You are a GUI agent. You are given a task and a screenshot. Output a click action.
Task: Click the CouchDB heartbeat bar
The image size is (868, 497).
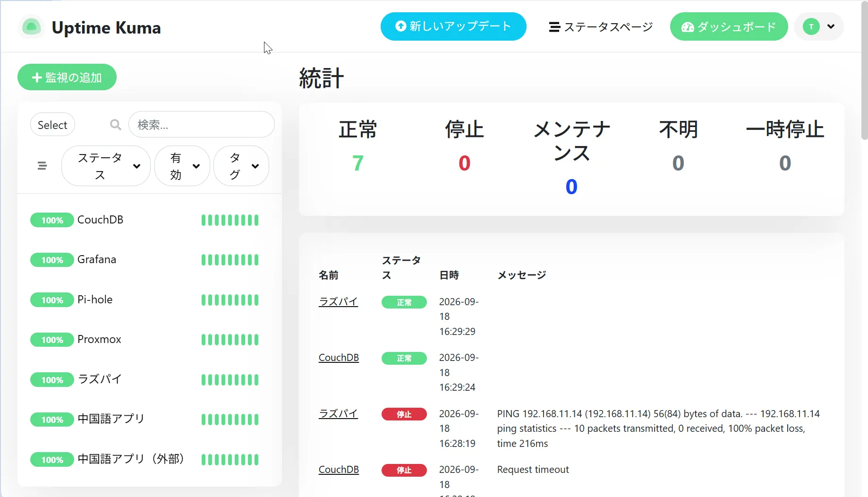click(230, 220)
